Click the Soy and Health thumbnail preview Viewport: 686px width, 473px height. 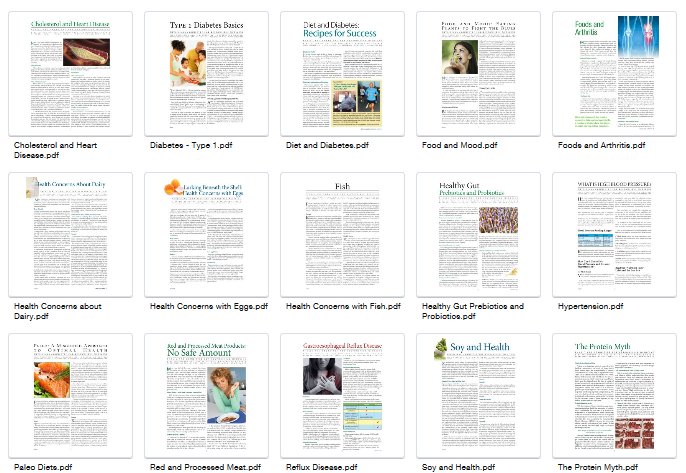point(478,396)
